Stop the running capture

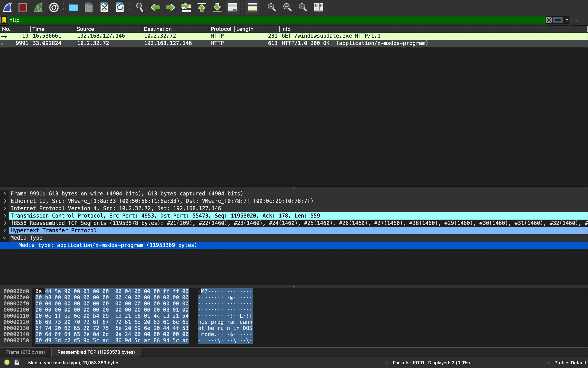tap(23, 7)
